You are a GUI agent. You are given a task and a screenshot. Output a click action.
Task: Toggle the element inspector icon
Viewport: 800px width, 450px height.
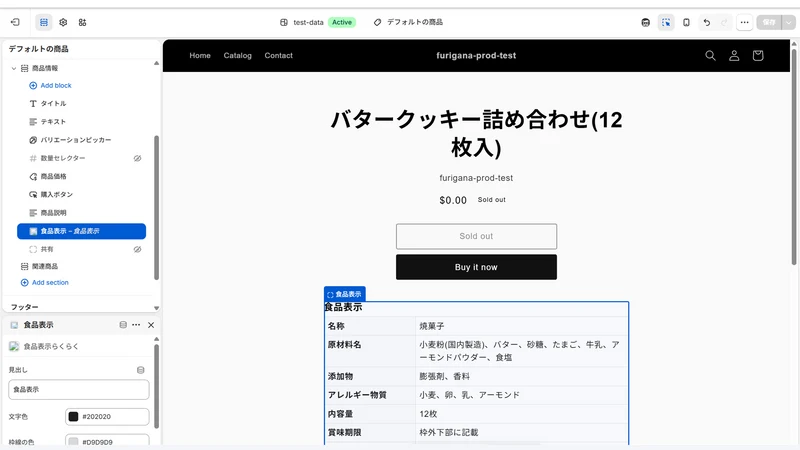[x=666, y=22]
